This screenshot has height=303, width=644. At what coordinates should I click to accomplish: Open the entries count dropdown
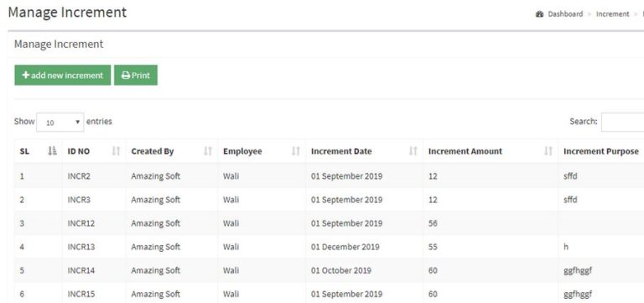coord(60,122)
